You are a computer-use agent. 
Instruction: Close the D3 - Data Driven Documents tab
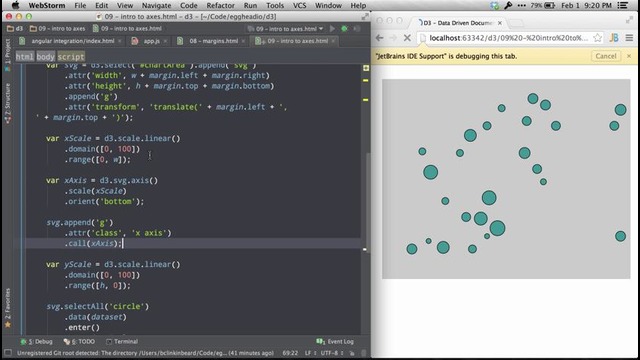coord(500,23)
